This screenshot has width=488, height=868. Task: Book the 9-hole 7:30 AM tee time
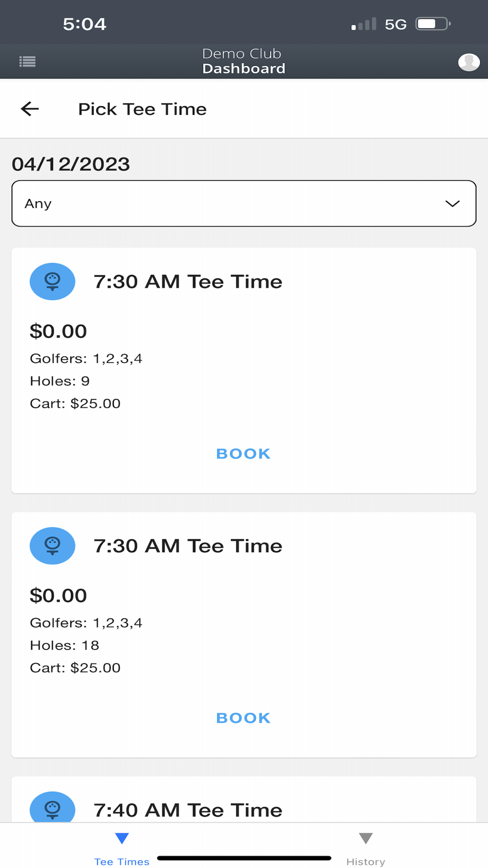click(x=243, y=454)
